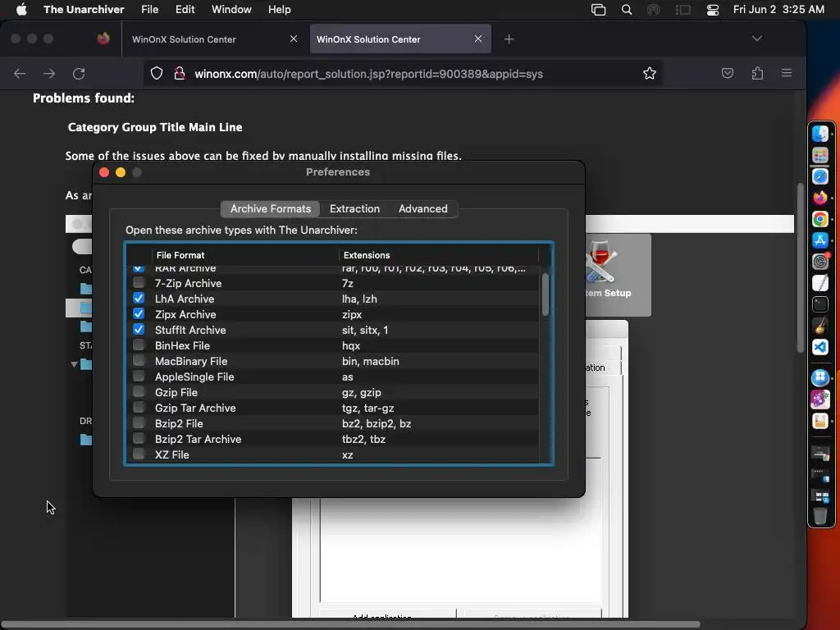Launch Visual Studio Code from dock
The height and width of the screenshot is (630, 840).
click(x=819, y=347)
